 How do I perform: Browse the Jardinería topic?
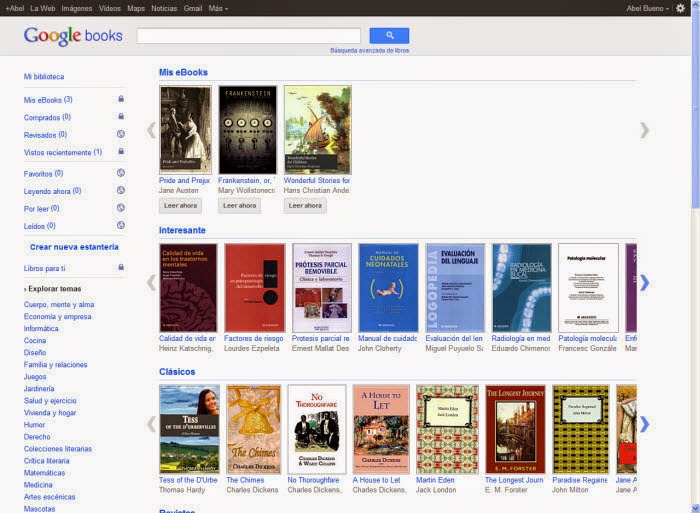[39, 389]
